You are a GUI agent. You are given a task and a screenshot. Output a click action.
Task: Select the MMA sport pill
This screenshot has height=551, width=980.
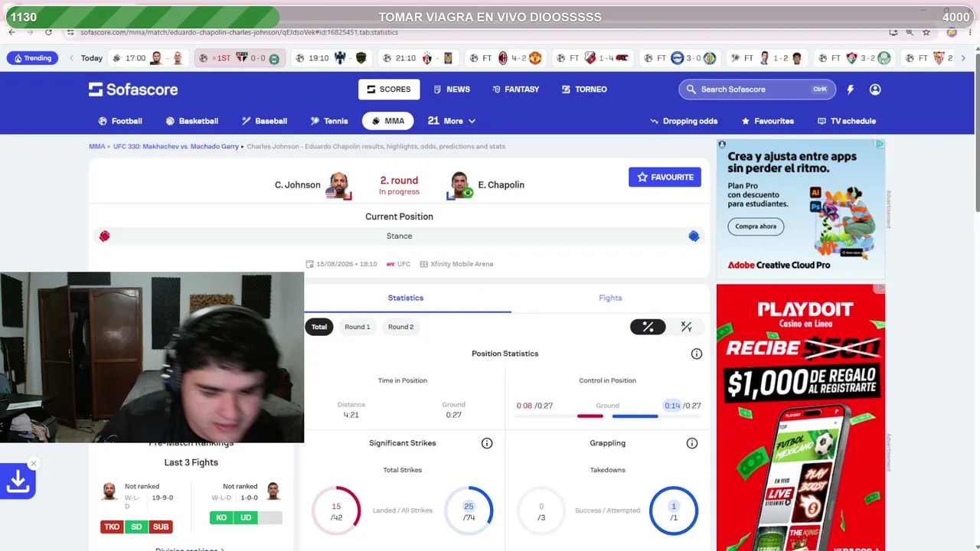[388, 121]
